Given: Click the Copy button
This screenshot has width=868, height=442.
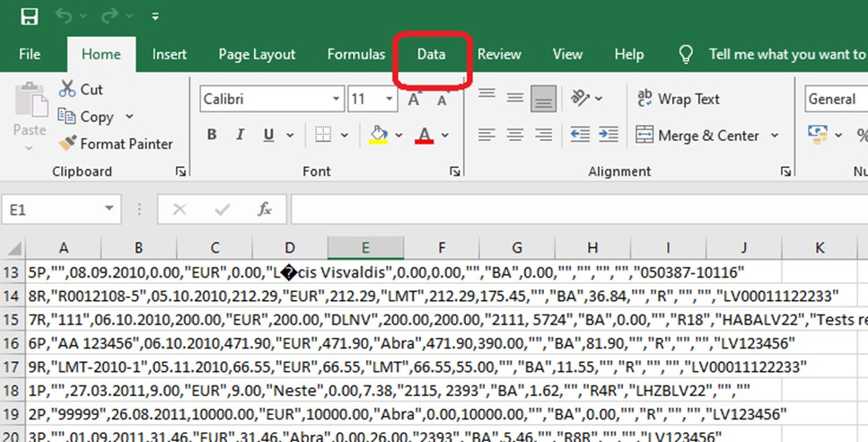Looking at the screenshot, I should click(x=86, y=117).
